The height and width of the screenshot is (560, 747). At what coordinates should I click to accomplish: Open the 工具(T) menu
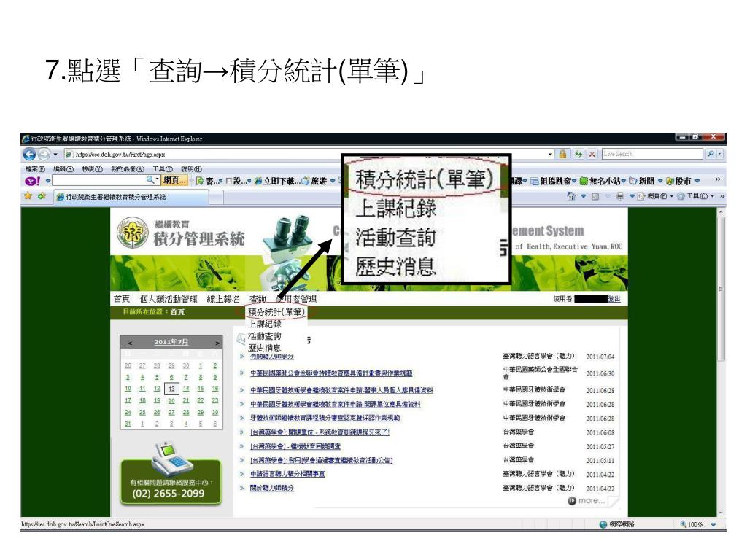coord(162,169)
